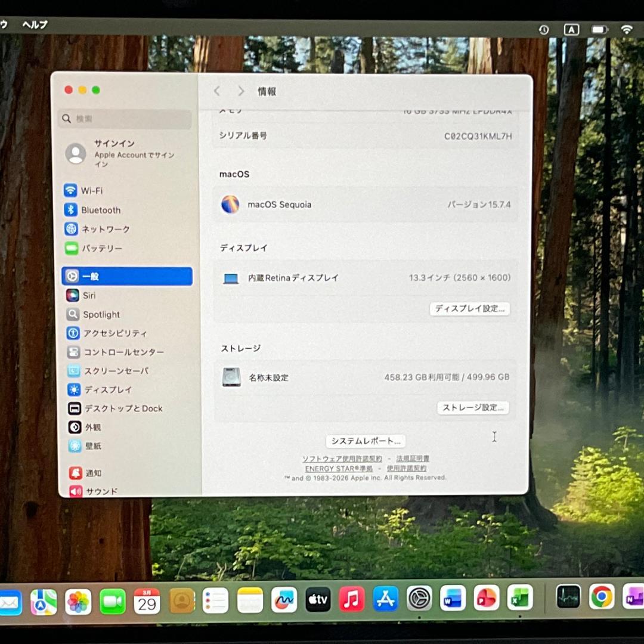644x644 pixels.
Task: Click the 検索 search field
Action: [x=124, y=119]
